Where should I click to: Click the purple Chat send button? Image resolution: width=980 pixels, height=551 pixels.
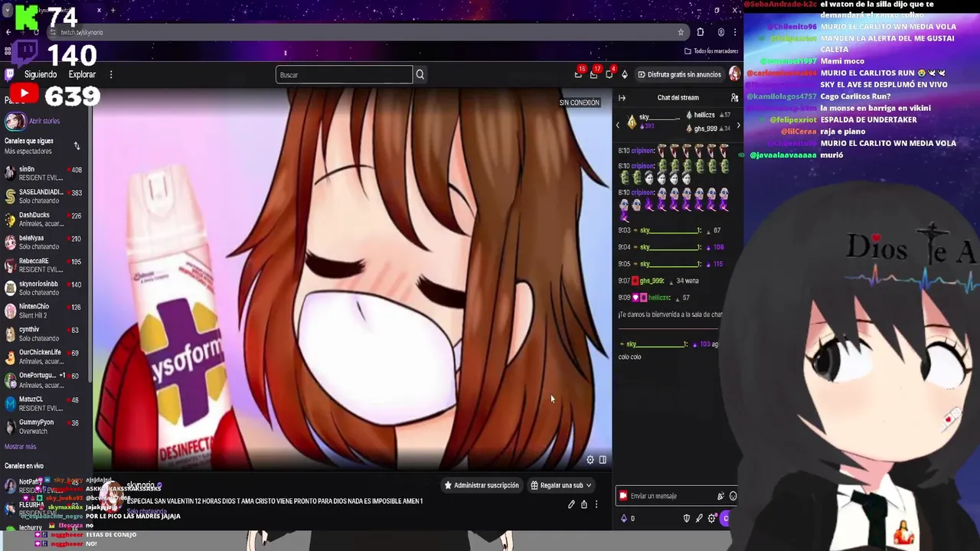[726, 518]
